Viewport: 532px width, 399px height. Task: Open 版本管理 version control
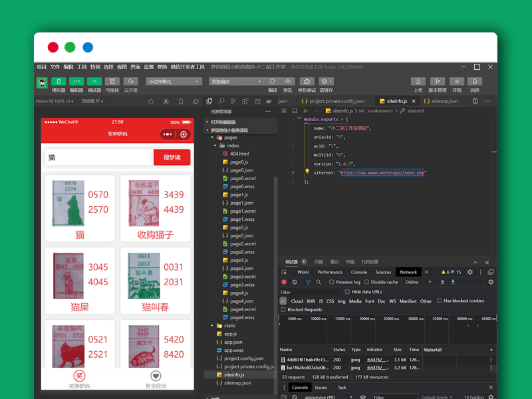(437, 82)
